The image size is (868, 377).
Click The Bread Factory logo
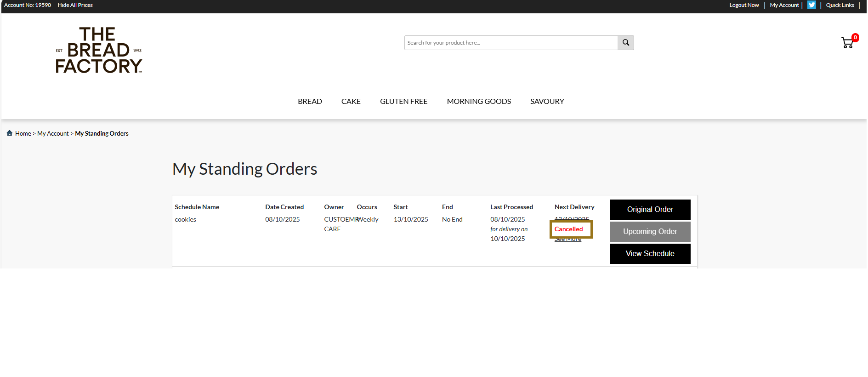(x=99, y=50)
